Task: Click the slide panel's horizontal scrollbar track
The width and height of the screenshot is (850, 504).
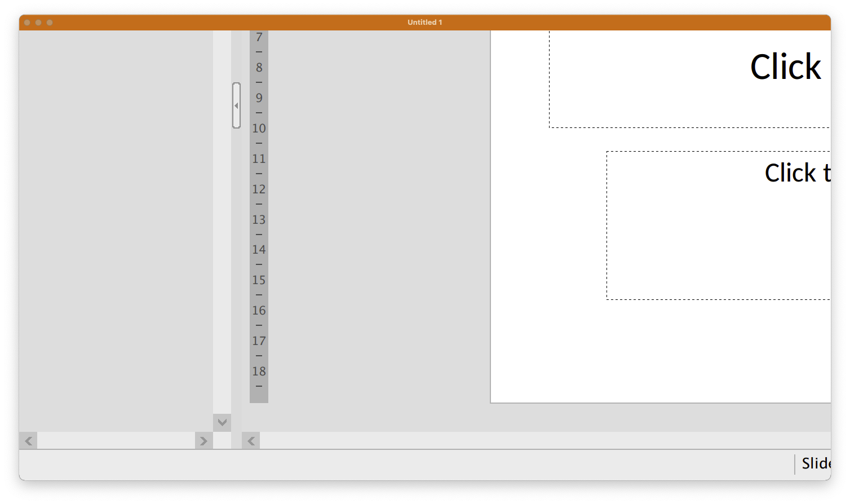Action: click(x=116, y=441)
